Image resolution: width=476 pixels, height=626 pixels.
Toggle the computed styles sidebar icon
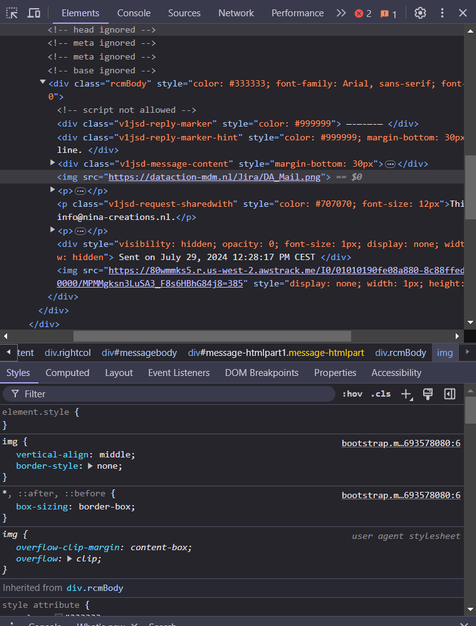[x=450, y=394]
